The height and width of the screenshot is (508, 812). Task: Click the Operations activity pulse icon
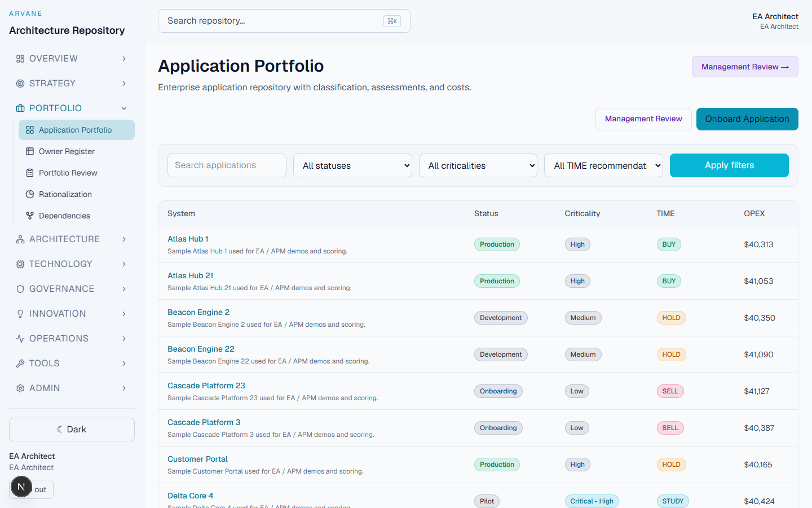(20, 339)
